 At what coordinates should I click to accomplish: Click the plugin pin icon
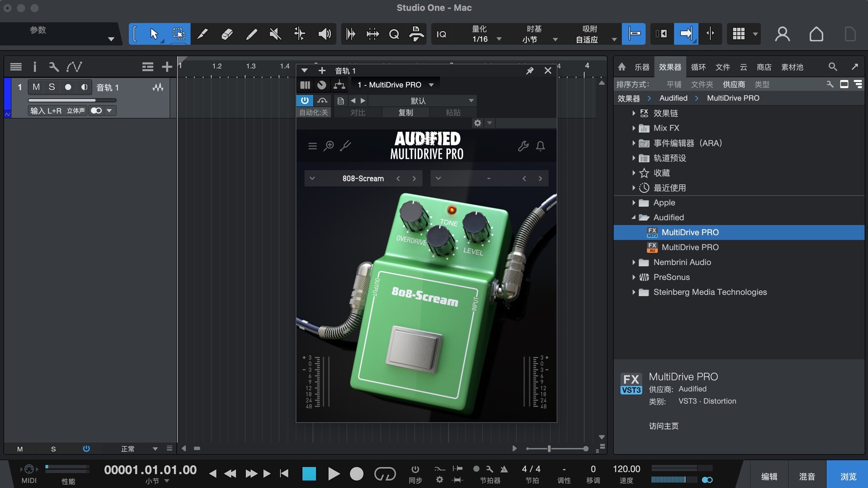point(530,71)
